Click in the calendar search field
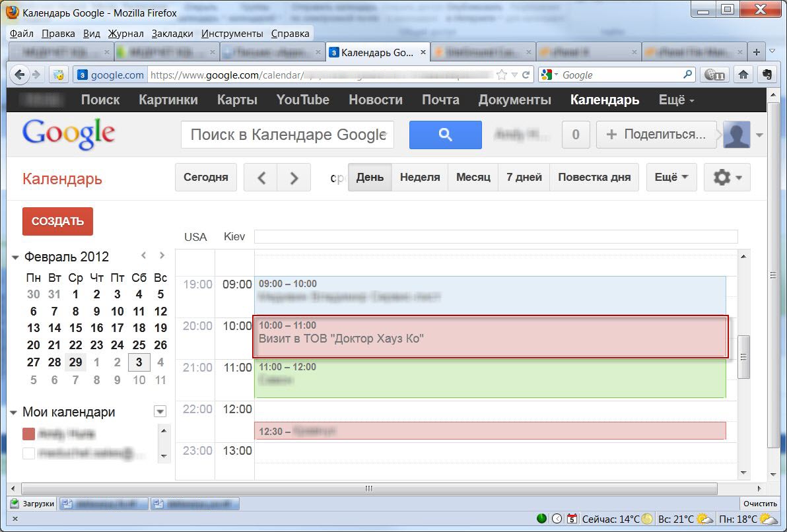The height and width of the screenshot is (532, 787). click(x=288, y=135)
